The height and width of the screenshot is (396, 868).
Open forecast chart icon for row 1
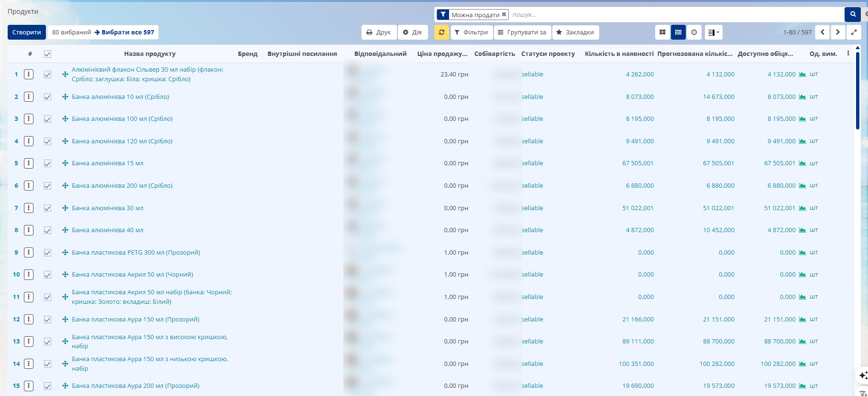802,75
